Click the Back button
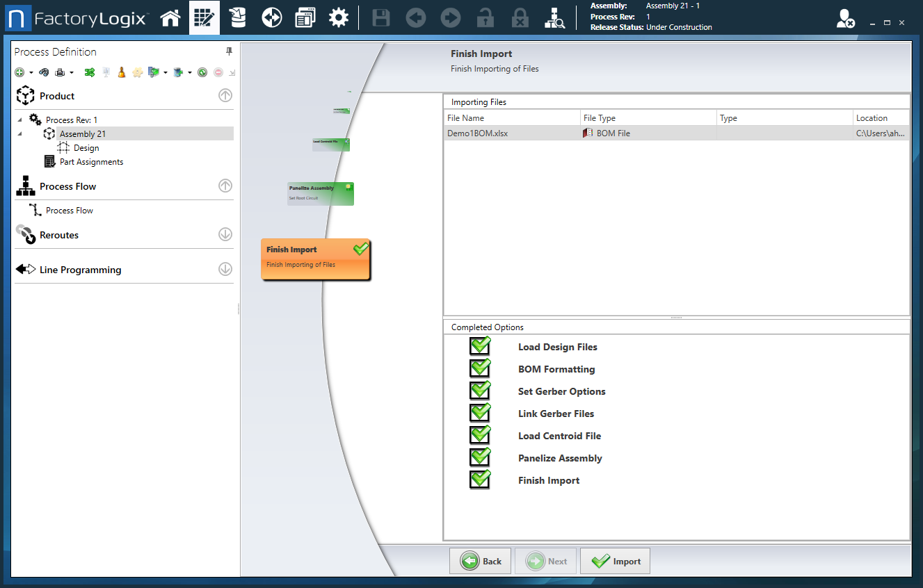The width and height of the screenshot is (923, 588). pyautogui.click(x=481, y=562)
